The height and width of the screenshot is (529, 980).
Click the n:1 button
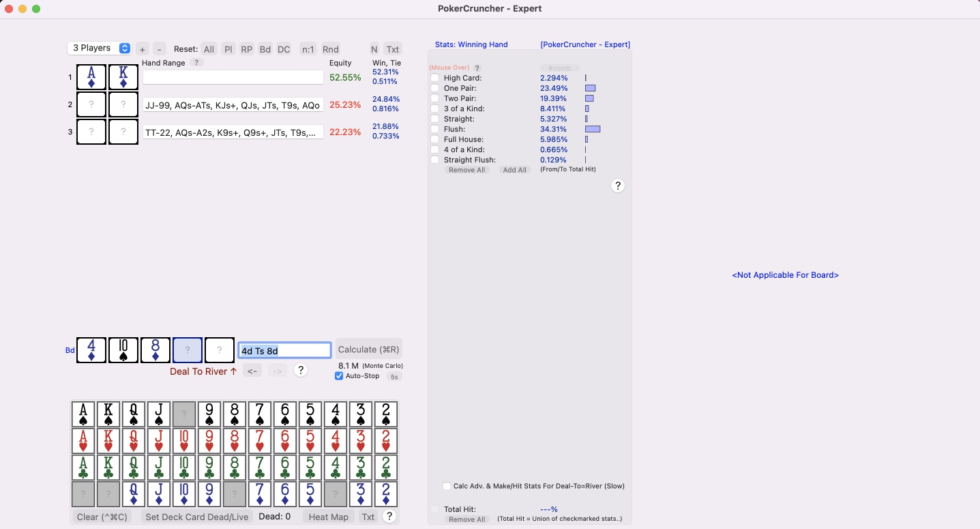coord(308,49)
